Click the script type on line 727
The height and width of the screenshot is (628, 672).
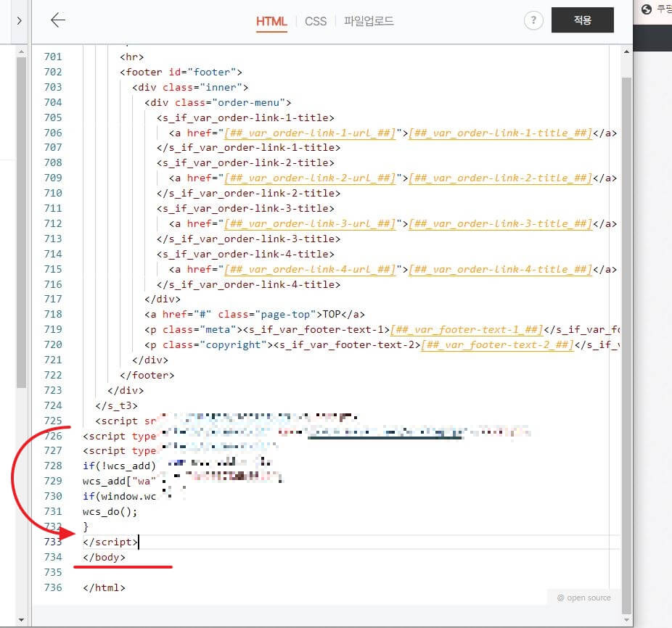[120, 450]
